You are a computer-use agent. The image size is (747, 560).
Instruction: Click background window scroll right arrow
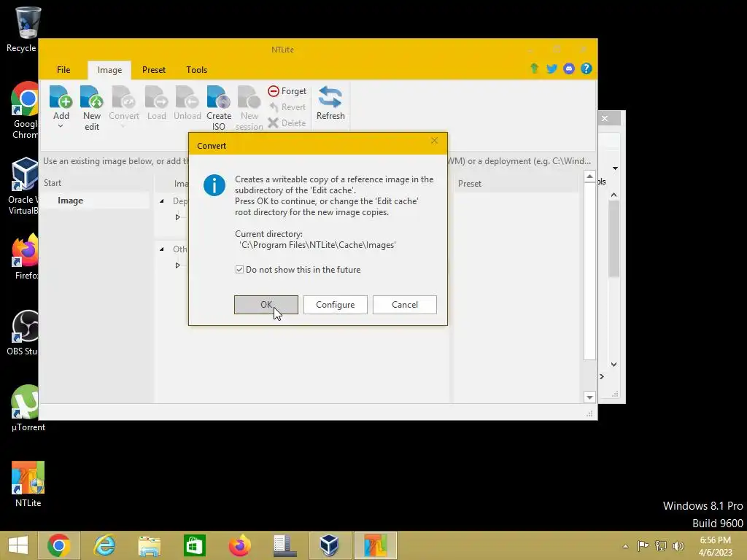pos(602,377)
